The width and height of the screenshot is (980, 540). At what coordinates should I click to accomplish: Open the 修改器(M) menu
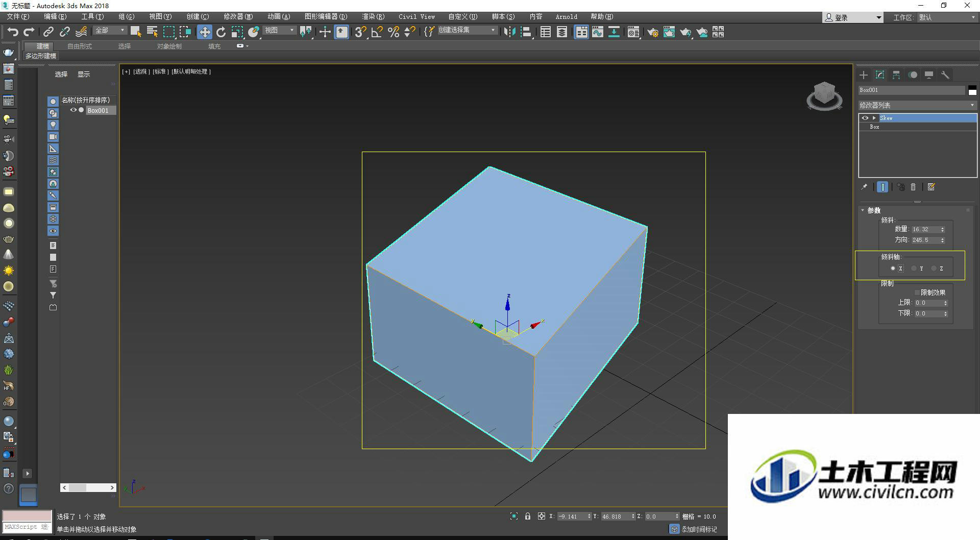click(x=238, y=17)
